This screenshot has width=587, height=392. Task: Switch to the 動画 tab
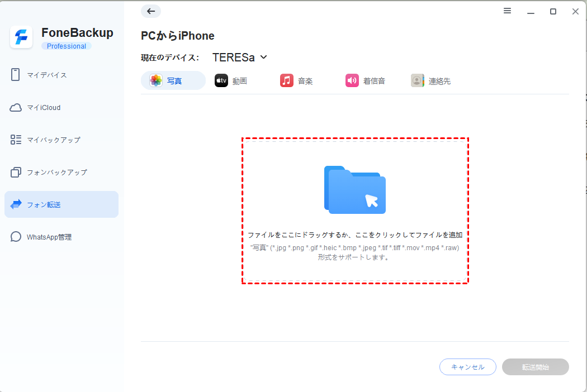231,80
